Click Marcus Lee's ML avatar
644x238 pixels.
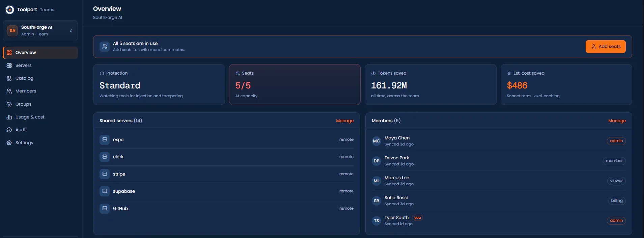(x=376, y=181)
